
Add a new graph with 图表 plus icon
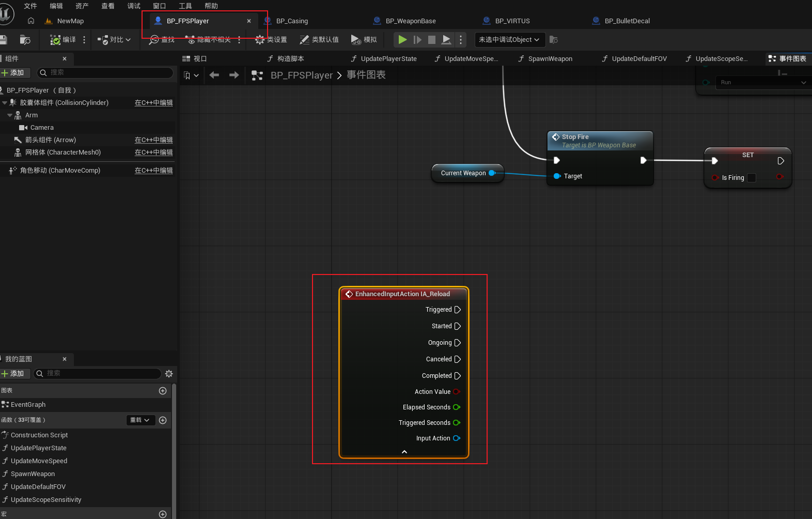tap(163, 391)
